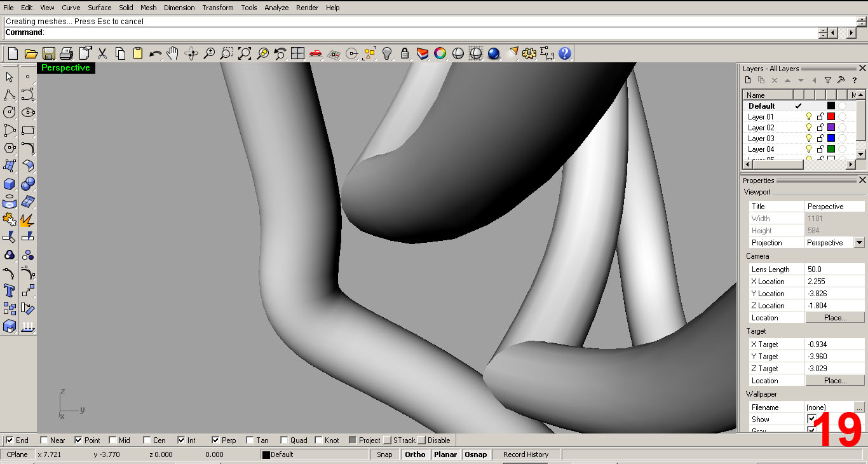The width and height of the screenshot is (868, 464).
Task: Toggle the Perp osnap checkbox
Action: (215, 440)
